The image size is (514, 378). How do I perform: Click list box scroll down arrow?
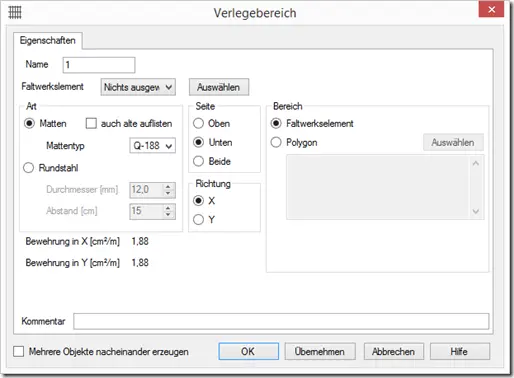pyautogui.click(x=476, y=211)
